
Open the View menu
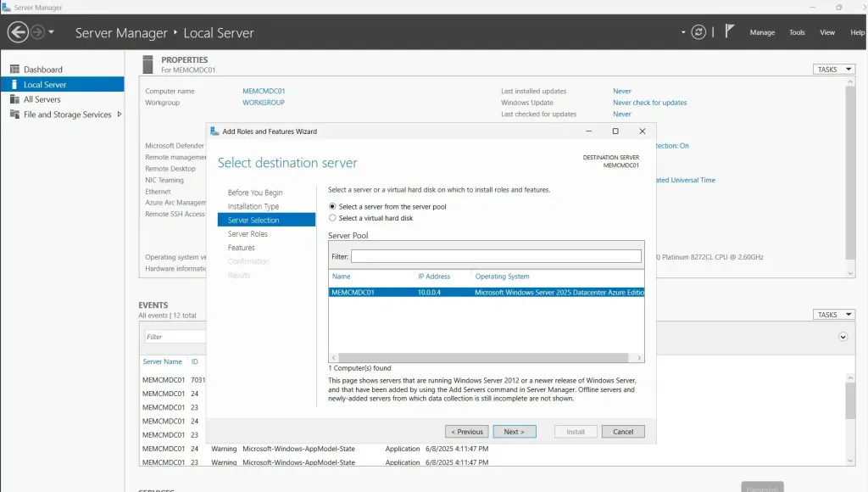pyautogui.click(x=827, y=33)
